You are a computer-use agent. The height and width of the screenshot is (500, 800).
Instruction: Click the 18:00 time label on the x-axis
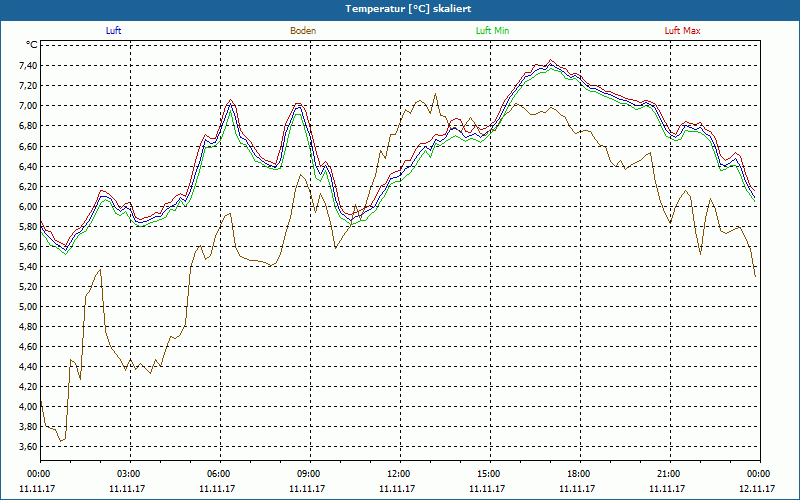coord(579,474)
